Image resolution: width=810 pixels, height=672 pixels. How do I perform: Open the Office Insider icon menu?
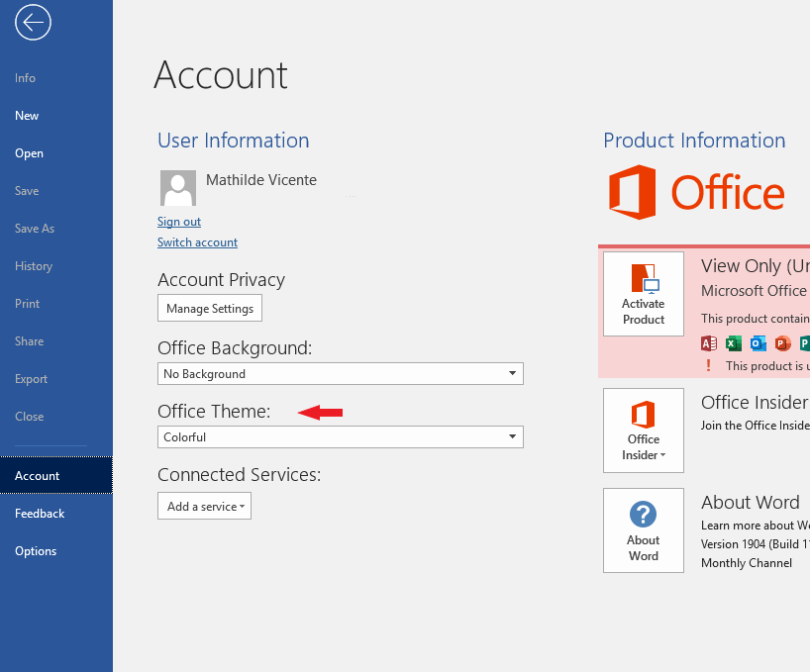coord(644,431)
